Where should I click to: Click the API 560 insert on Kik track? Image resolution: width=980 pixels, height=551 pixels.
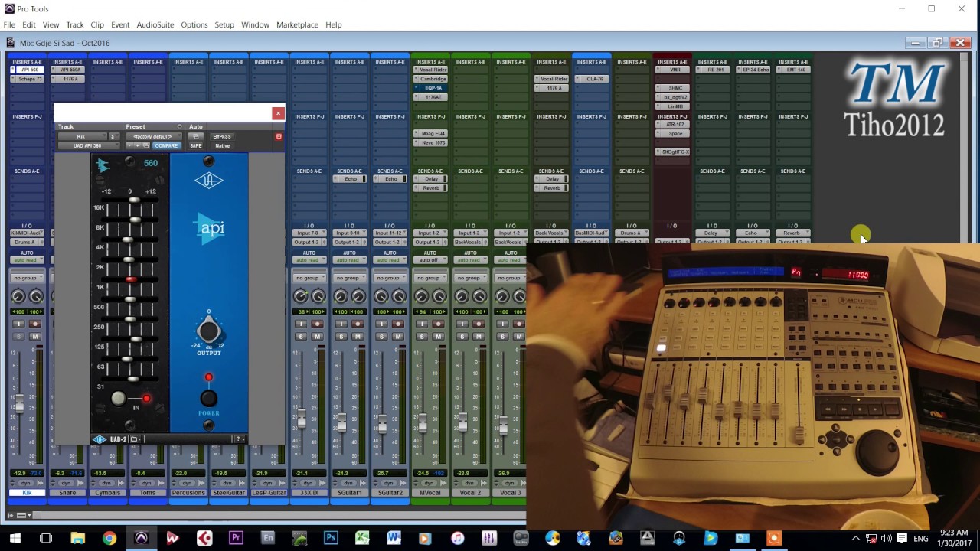coord(30,70)
